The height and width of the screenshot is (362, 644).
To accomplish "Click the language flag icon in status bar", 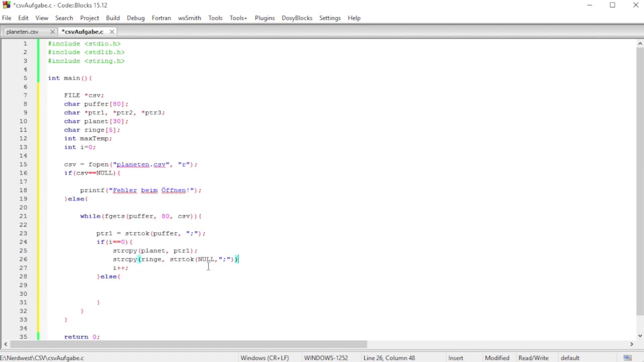I will click(627, 358).
